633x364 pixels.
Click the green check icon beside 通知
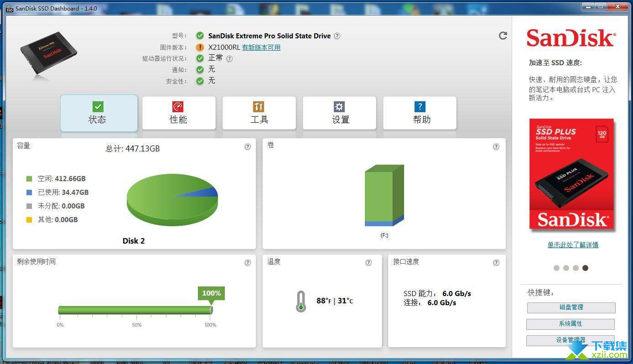point(200,70)
